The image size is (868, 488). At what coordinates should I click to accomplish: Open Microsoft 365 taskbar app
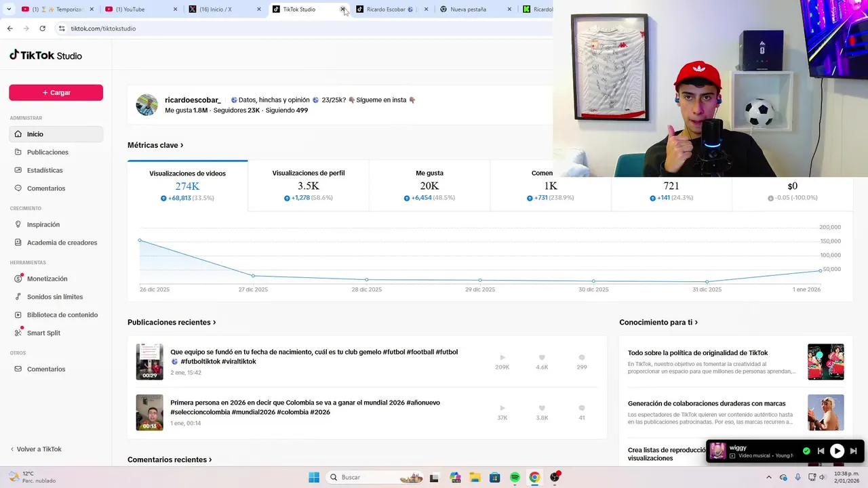pos(454,477)
